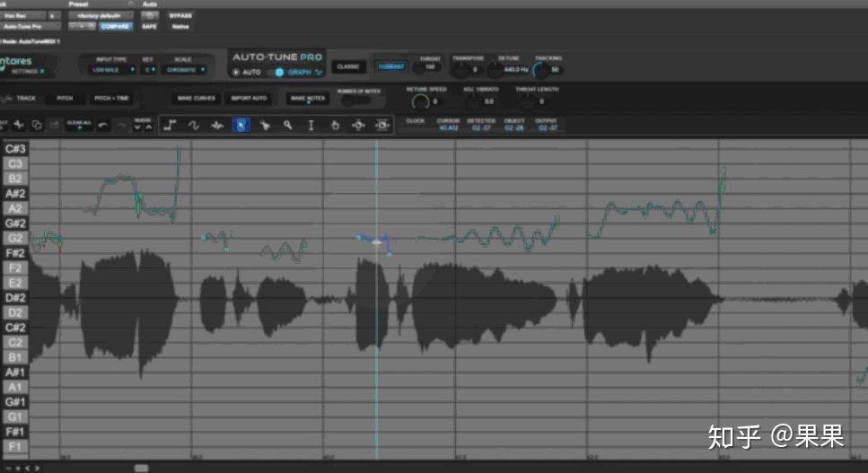Click the Transpose knob

tap(460, 70)
